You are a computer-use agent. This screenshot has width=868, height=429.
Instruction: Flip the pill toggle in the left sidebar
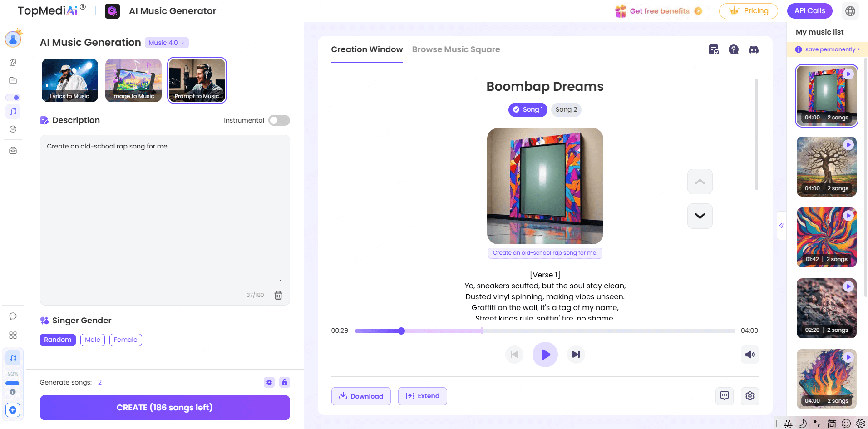click(13, 97)
